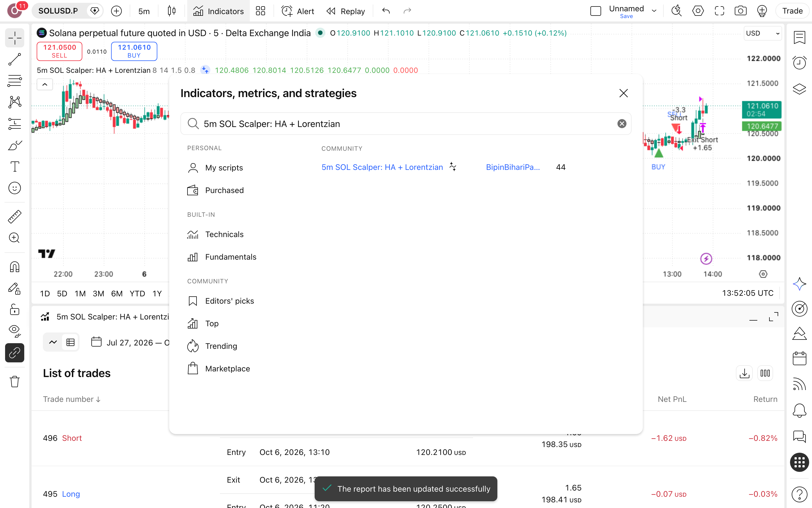Select the ruler measure tool
This screenshot has height=508, width=812.
coord(14,217)
